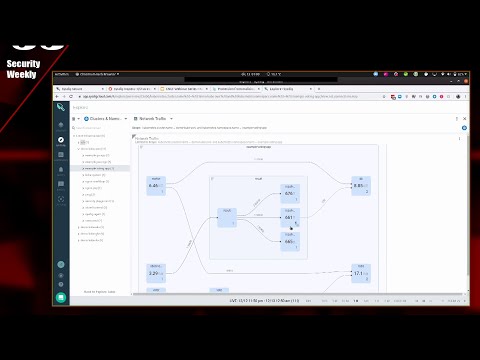The width and height of the screenshot is (480, 360).
Task: Collapse the inner group box via corner icon
Action: pos(212,179)
